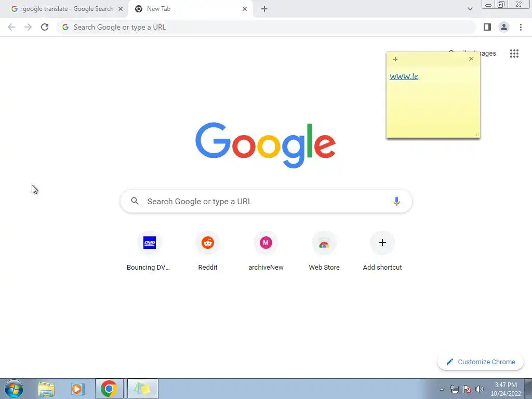Viewport: 532px width, 399px height.
Task: Click the Google logo
Action: click(265, 145)
